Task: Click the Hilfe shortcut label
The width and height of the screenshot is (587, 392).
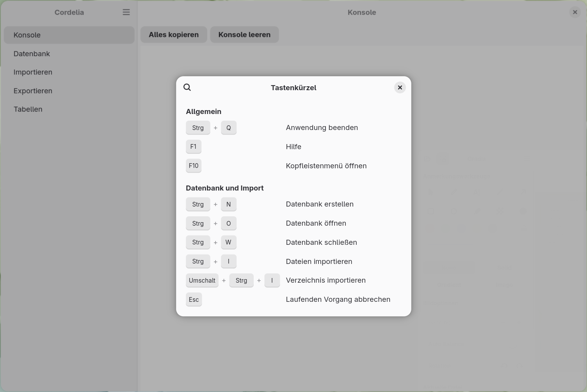Action: pyautogui.click(x=293, y=147)
